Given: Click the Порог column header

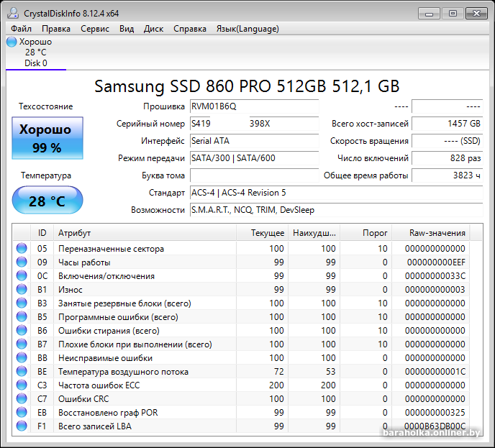Looking at the screenshot, I should (366, 233).
